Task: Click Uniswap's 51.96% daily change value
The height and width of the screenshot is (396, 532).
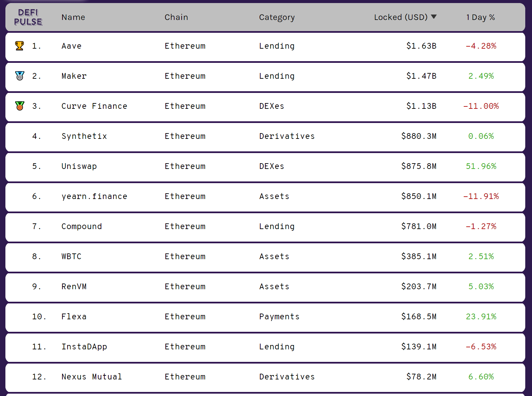Action: (481, 166)
